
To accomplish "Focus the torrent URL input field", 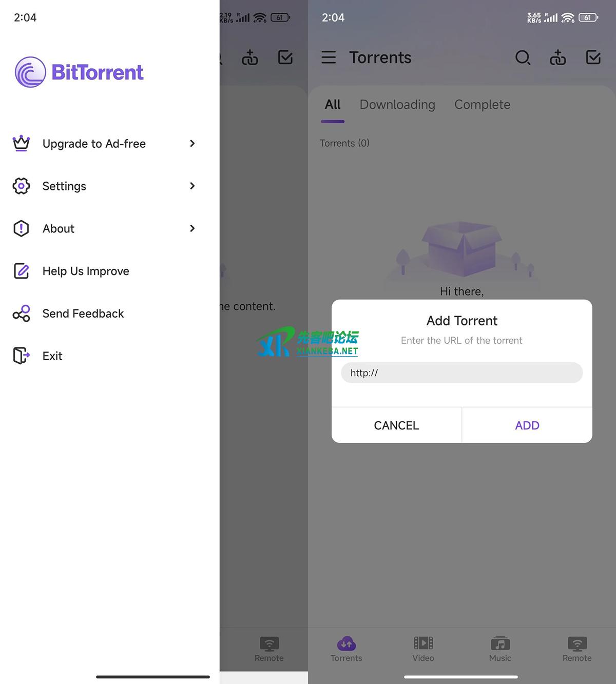I will click(462, 373).
